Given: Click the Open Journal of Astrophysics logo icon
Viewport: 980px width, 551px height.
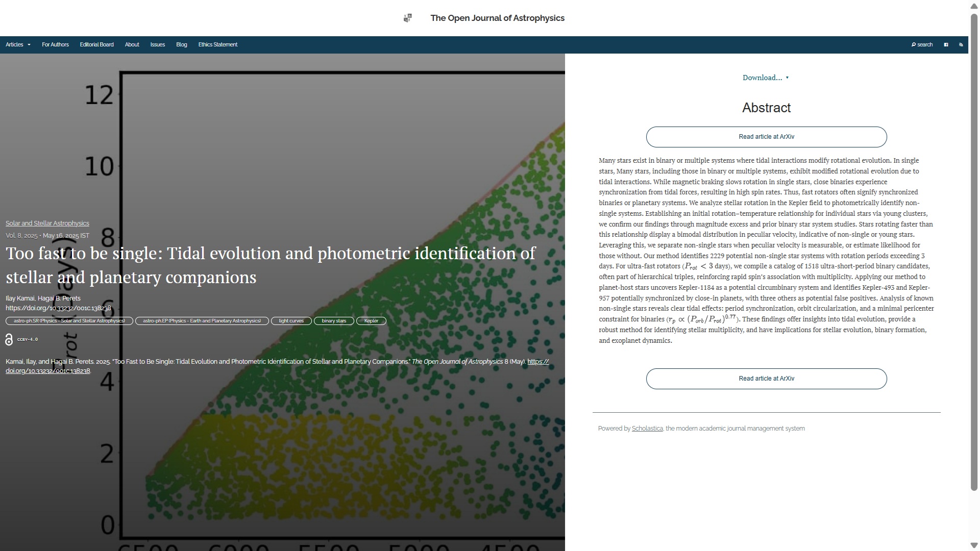Looking at the screenshot, I should pyautogui.click(x=407, y=18).
